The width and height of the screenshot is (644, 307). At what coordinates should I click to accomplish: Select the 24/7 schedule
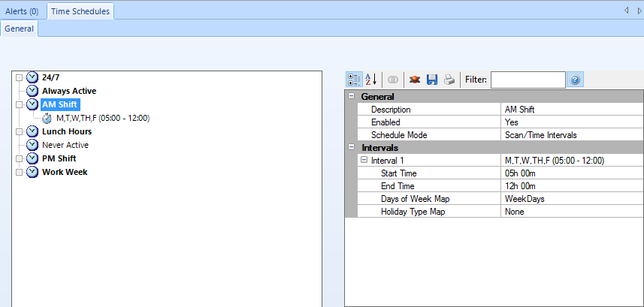[51, 77]
